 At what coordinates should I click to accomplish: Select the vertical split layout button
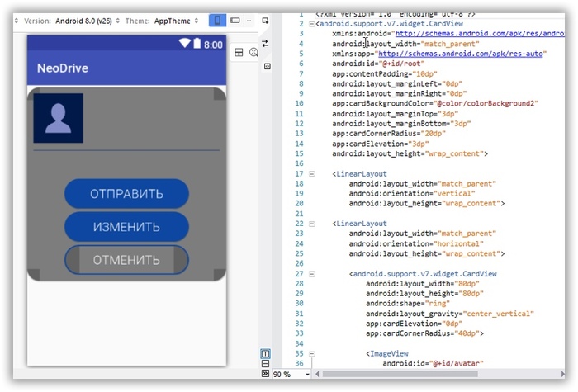coord(266,353)
